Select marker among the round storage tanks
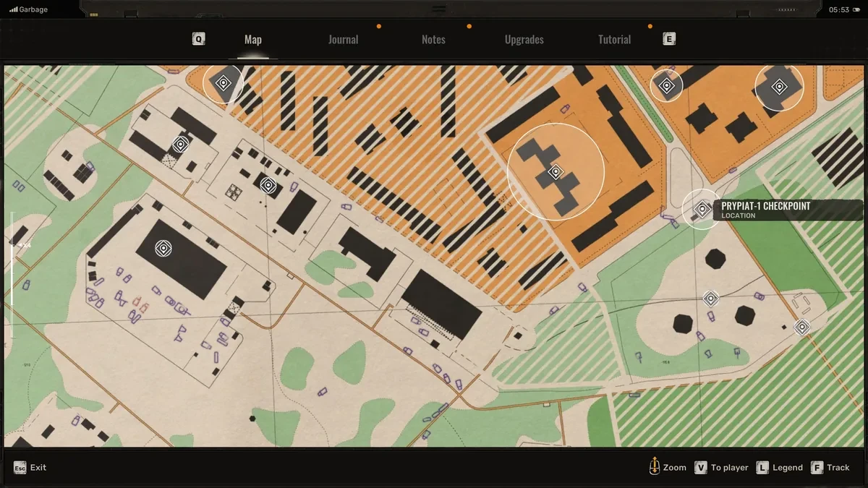This screenshot has width=868, height=488. 710,298
